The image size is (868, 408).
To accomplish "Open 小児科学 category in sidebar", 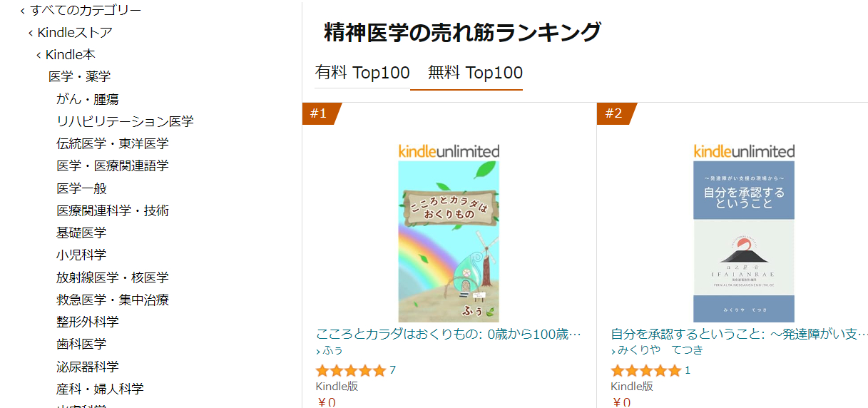I will pyautogui.click(x=81, y=255).
